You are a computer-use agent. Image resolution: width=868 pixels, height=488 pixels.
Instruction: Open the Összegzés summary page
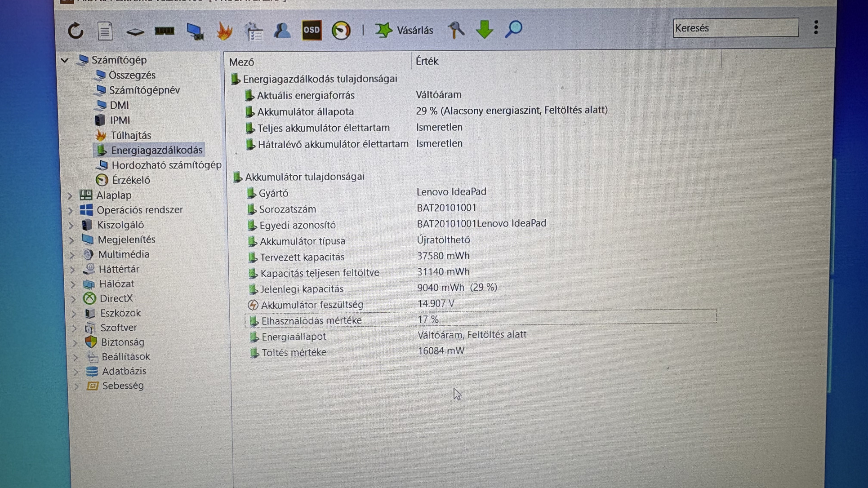coord(132,75)
